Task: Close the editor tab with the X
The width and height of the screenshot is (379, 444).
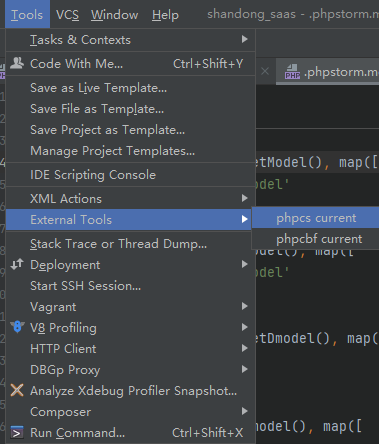Action: pos(265,71)
